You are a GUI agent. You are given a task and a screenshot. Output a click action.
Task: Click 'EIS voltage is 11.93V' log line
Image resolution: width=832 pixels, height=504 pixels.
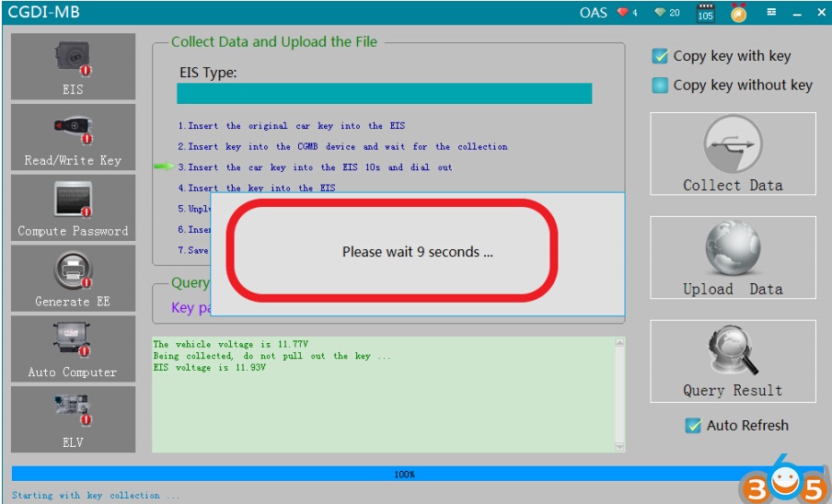click(x=210, y=368)
